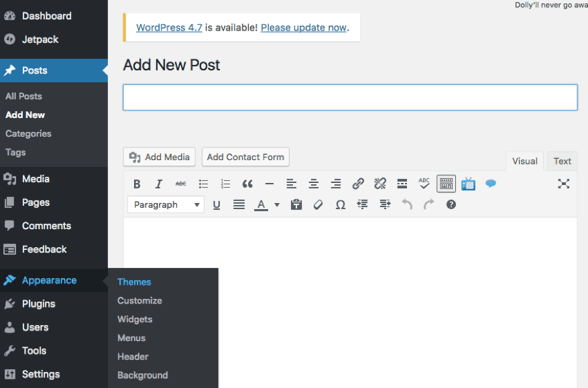Undo the last edit
The height and width of the screenshot is (388, 588).
407,204
